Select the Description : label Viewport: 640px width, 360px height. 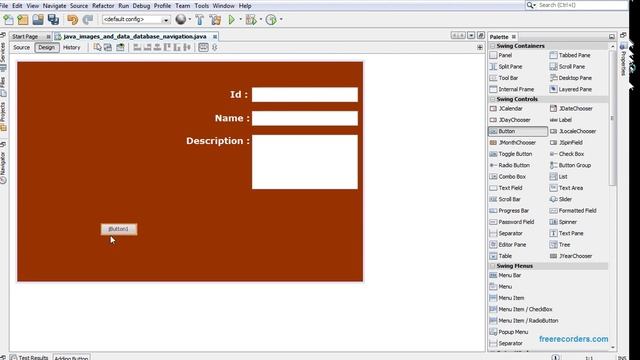point(218,141)
